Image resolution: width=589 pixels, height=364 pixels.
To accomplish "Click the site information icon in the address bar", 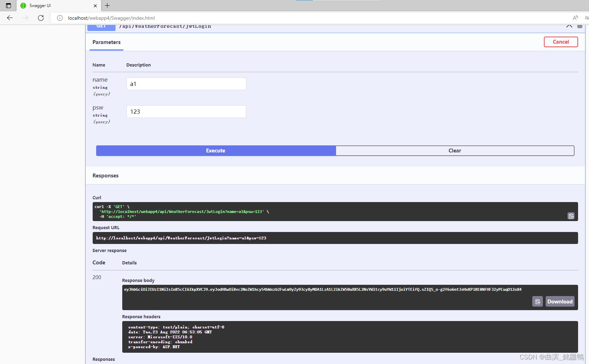I will [x=60, y=18].
